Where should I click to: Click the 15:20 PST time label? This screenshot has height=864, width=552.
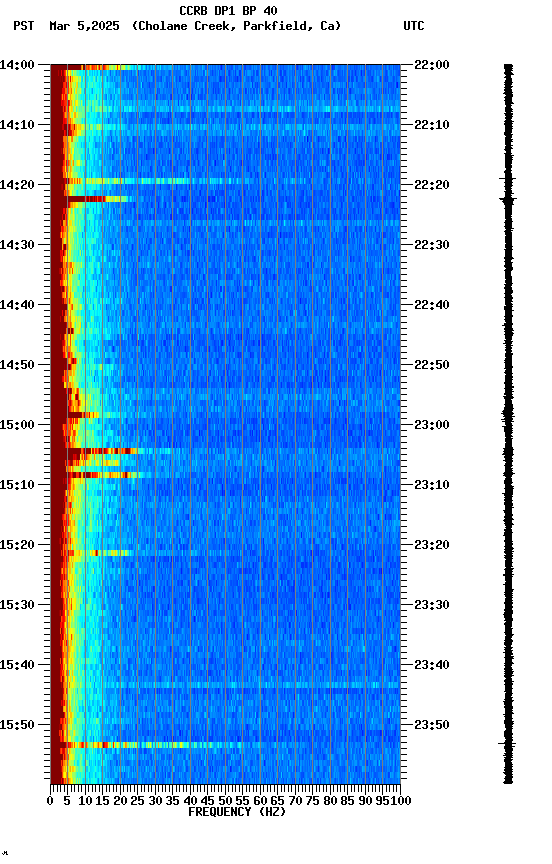pos(17,546)
